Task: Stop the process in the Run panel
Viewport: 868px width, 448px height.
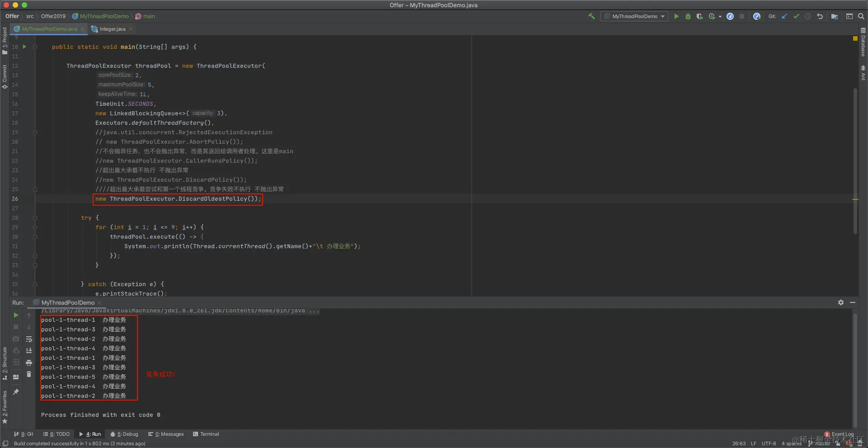Action: [x=16, y=327]
